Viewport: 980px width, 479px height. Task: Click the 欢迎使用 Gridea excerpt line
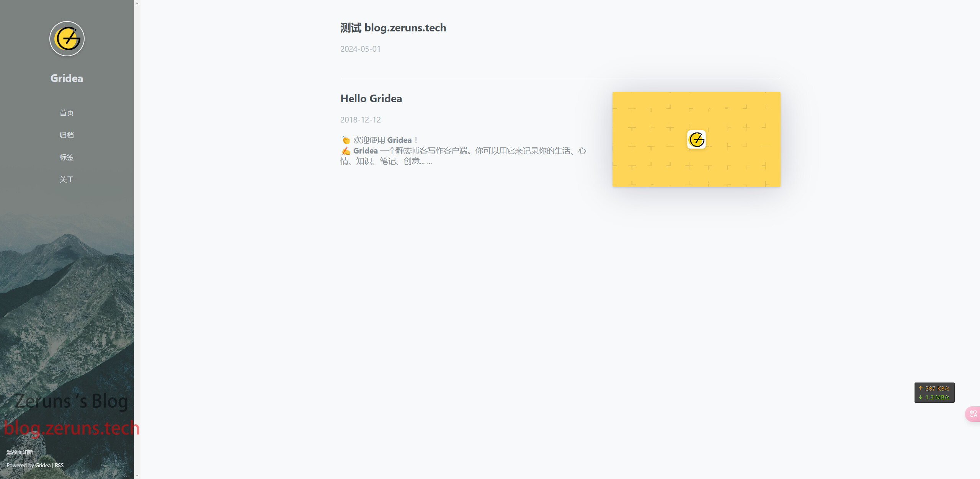point(379,140)
